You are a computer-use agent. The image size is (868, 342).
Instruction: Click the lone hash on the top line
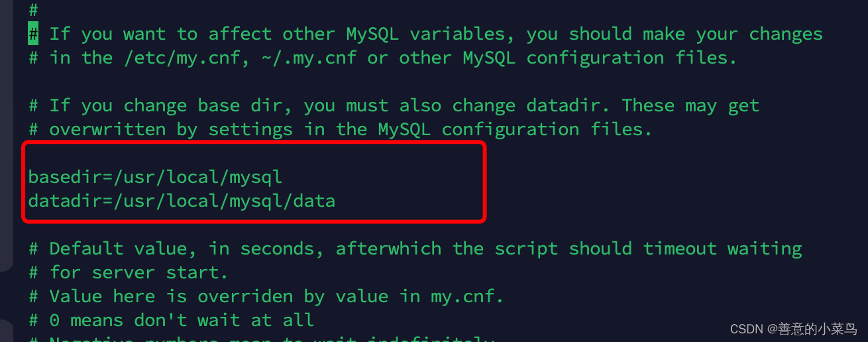tap(33, 10)
